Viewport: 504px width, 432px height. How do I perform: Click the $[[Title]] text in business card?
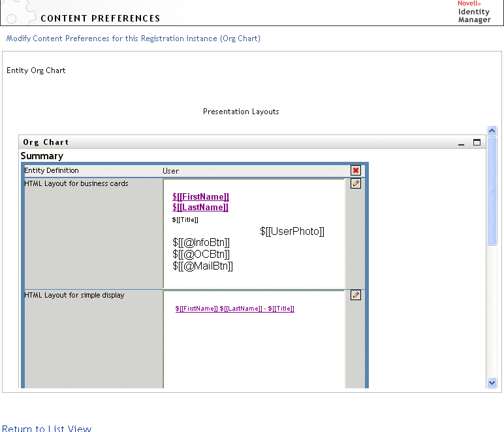click(x=185, y=220)
